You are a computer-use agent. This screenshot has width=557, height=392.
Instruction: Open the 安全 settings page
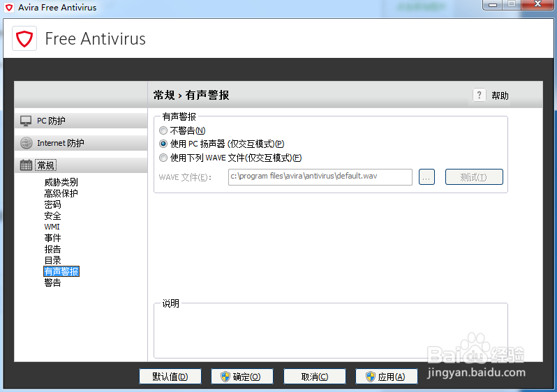point(52,216)
